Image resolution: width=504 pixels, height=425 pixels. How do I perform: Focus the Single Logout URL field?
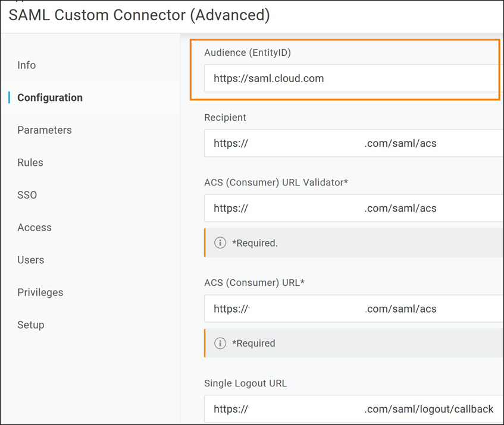click(351, 409)
